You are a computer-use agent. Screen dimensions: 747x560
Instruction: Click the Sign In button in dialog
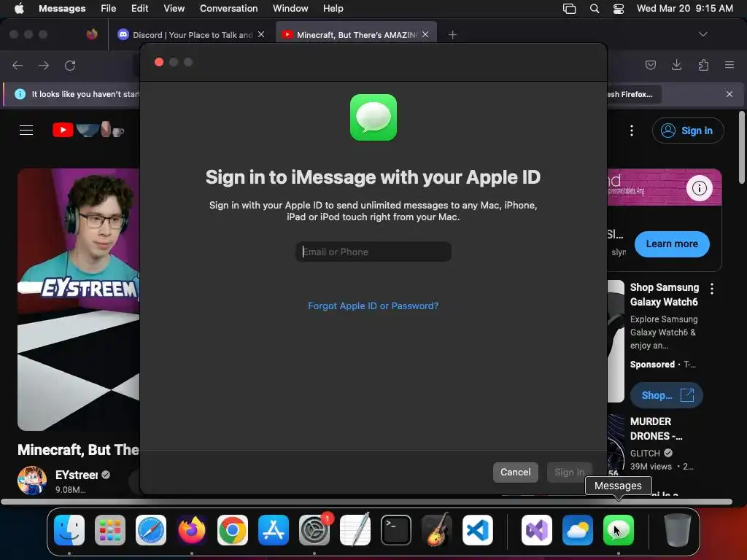coord(569,472)
